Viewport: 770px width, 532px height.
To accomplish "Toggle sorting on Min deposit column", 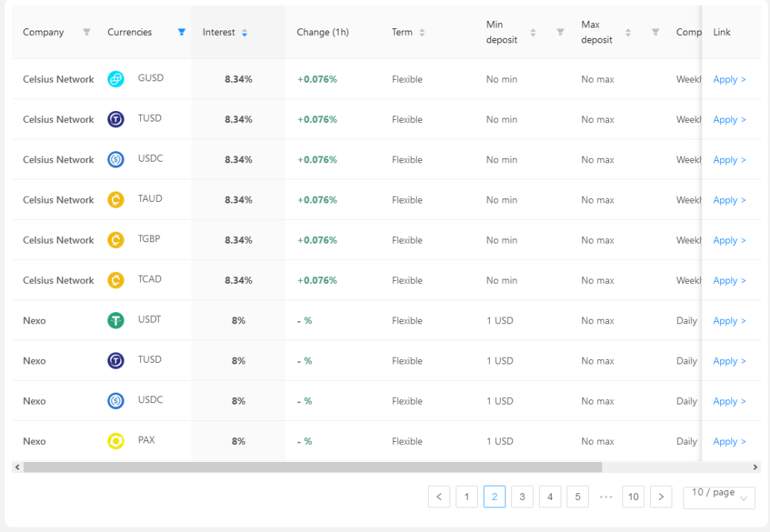I will coord(533,32).
